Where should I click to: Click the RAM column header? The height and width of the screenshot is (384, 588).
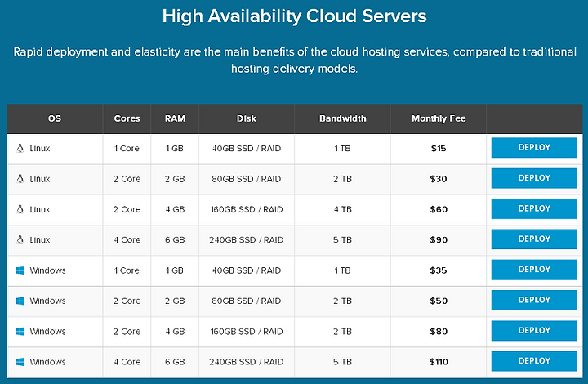coord(175,118)
